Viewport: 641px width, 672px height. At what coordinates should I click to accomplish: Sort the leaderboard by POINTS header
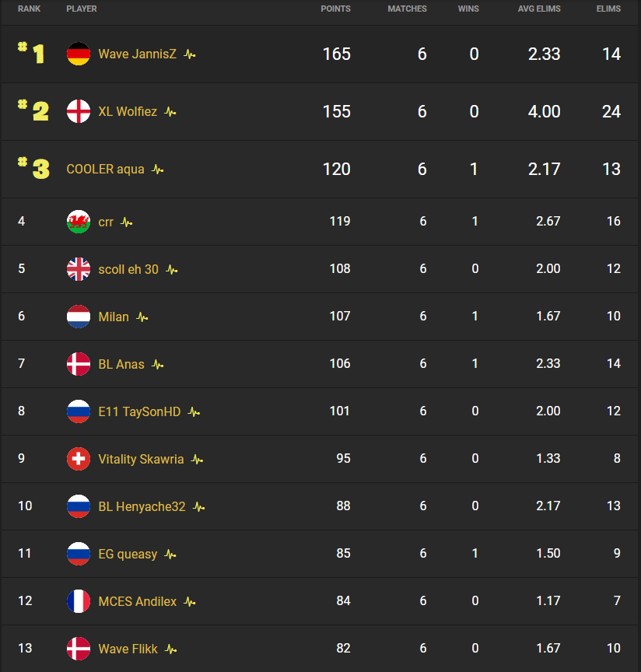(x=336, y=9)
